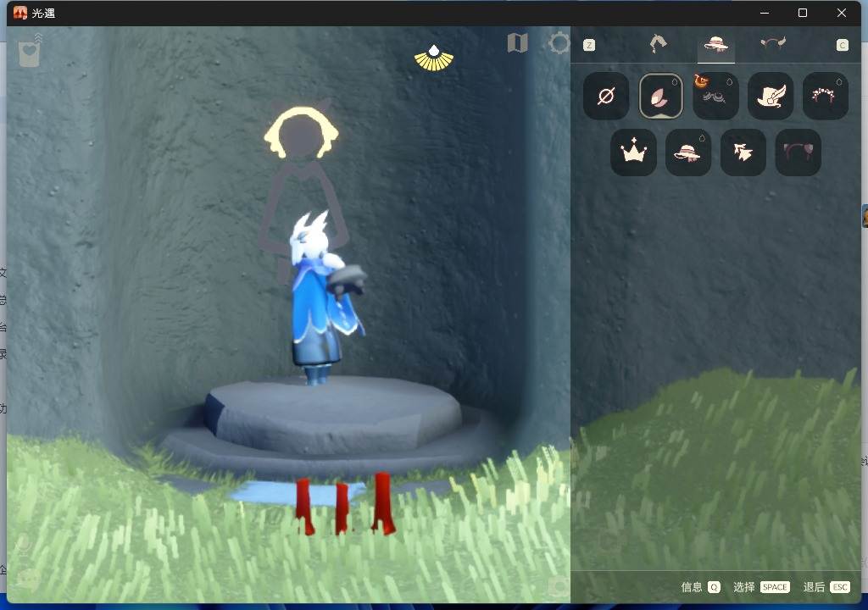Switch to the hair style tab
Image resolution: width=868 pixels, height=610 pixels.
coord(658,44)
